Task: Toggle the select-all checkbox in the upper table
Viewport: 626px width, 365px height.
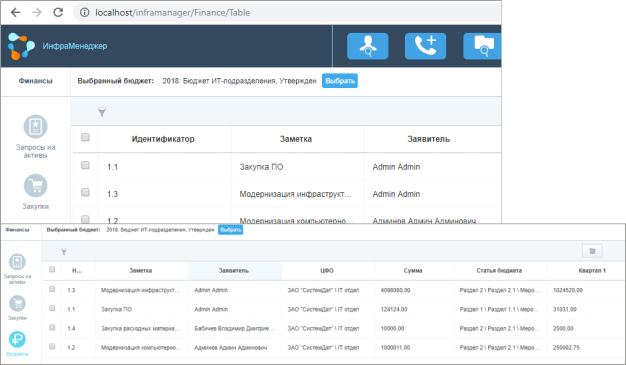Action: [85, 137]
